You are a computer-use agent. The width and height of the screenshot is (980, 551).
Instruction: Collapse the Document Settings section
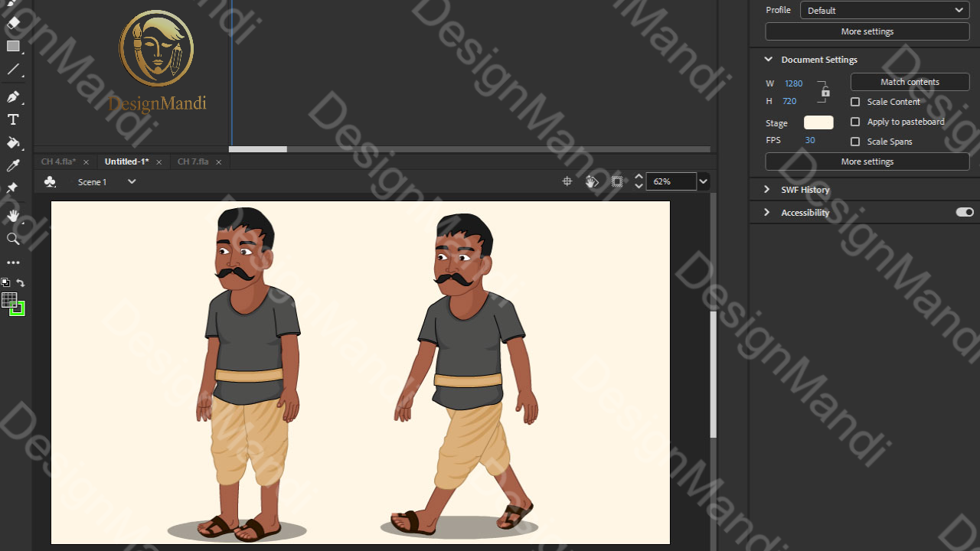pyautogui.click(x=767, y=59)
